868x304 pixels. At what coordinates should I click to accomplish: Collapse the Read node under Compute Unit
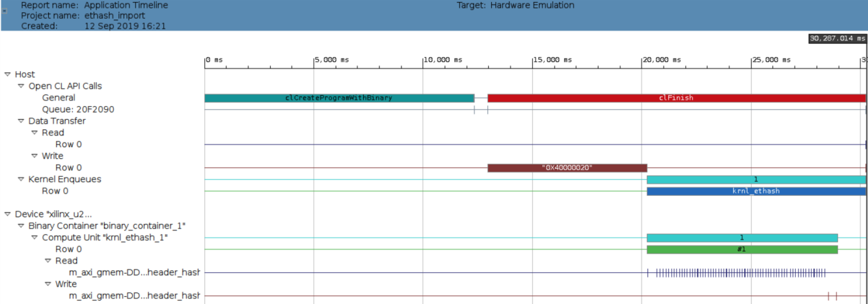pyautogui.click(x=48, y=261)
